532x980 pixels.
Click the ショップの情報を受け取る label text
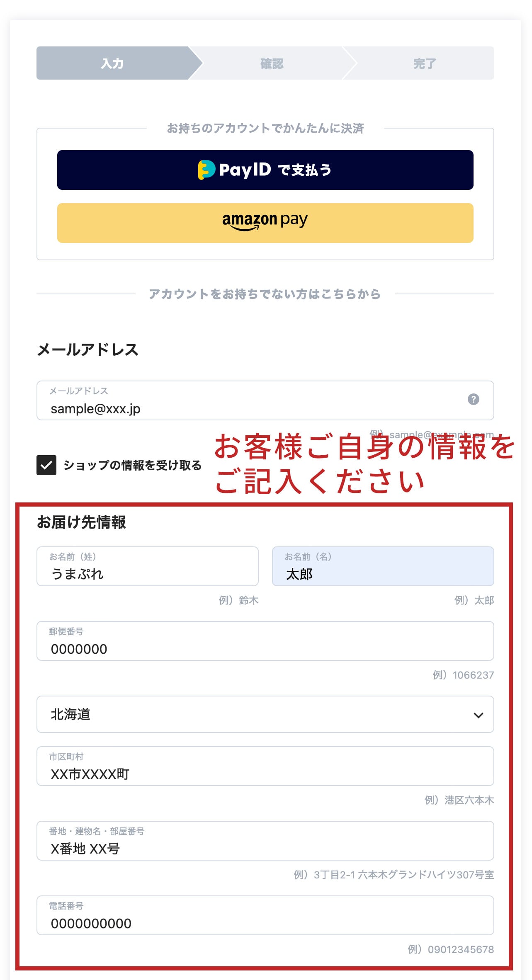132,466
